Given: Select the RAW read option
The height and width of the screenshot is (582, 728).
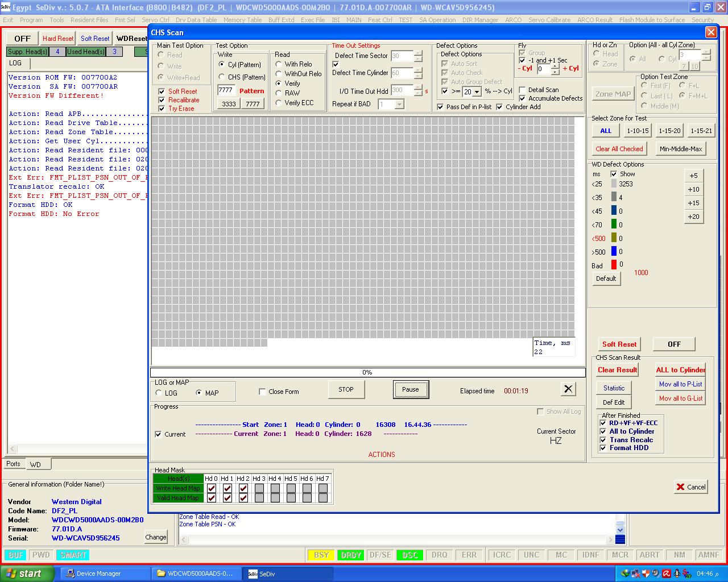Looking at the screenshot, I should pyautogui.click(x=279, y=93).
